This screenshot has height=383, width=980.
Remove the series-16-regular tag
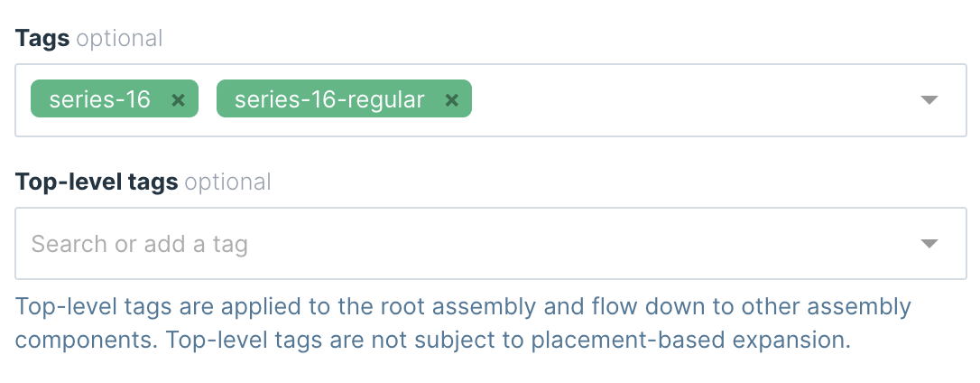(452, 100)
